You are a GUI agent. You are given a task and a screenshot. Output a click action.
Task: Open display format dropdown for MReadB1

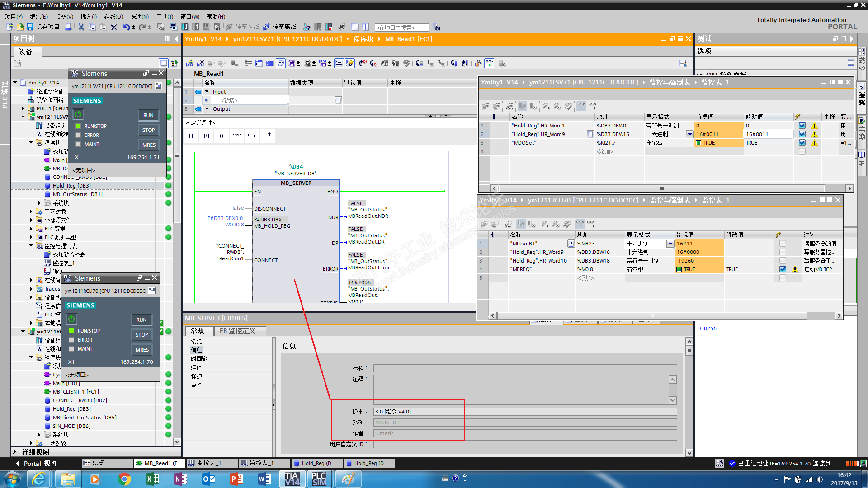pos(670,244)
